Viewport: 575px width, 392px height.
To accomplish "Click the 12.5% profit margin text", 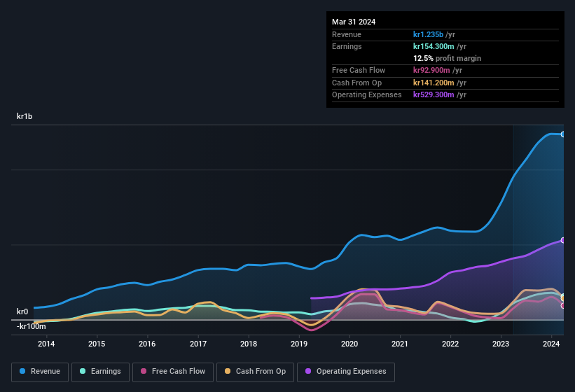I will (447, 58).
